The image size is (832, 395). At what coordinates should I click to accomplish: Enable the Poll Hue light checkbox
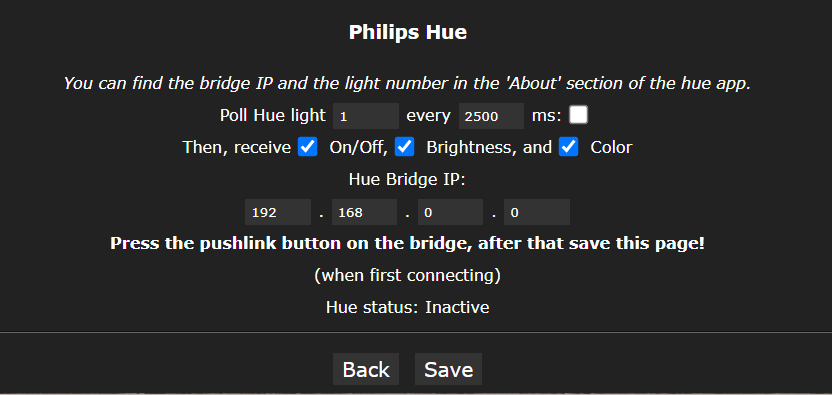578,115
